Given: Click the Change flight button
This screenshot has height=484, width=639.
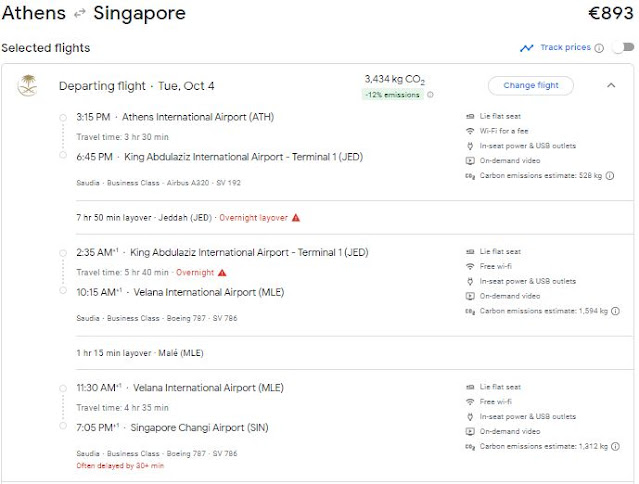Looking at the screenshot, I should 531,86.
